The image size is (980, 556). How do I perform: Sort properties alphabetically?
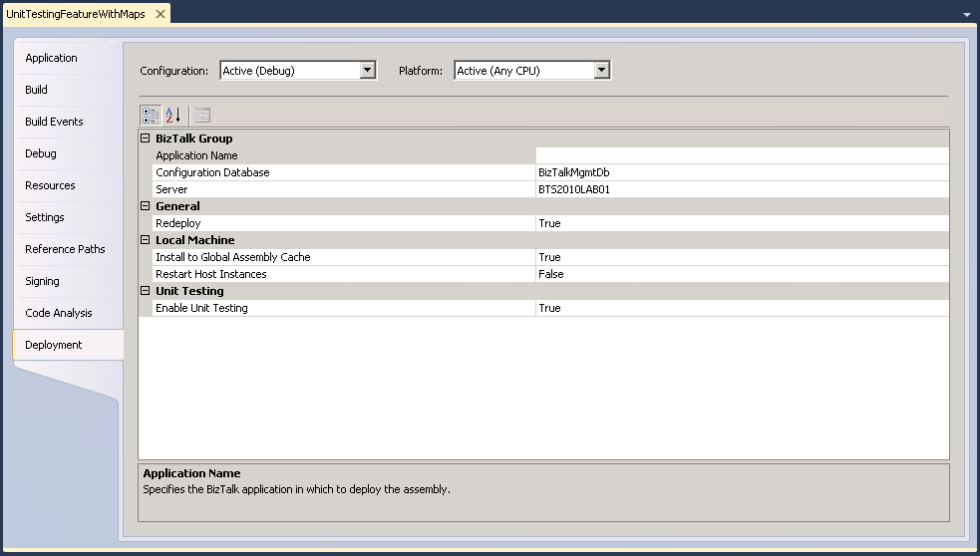pos(173,115)
